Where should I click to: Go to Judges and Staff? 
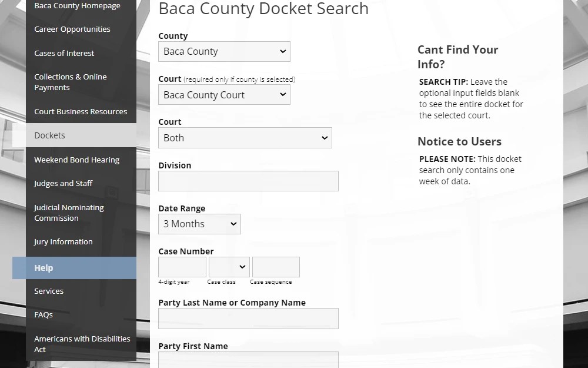63,184
